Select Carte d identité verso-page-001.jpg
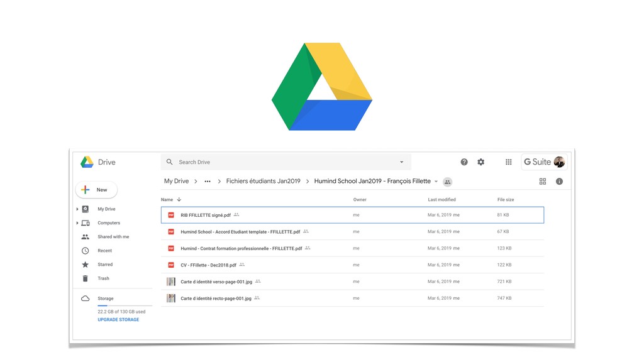 (x=352, y=282)
